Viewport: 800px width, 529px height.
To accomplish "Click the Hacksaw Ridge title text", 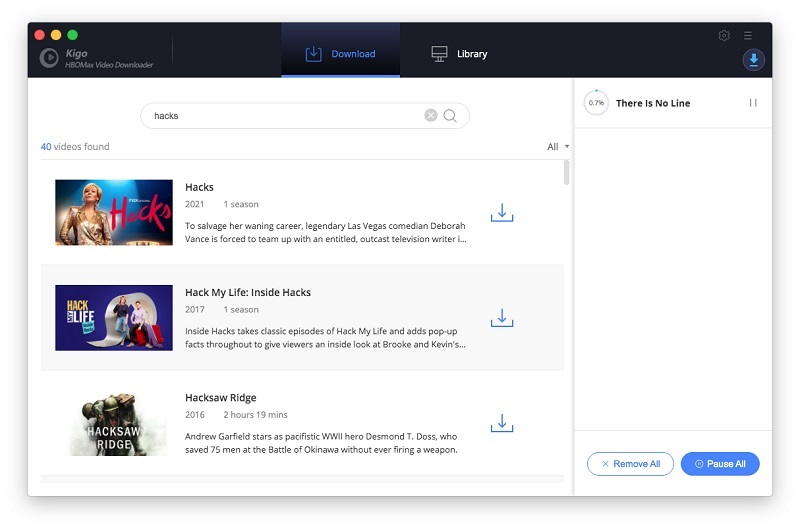I will (220, 398).
